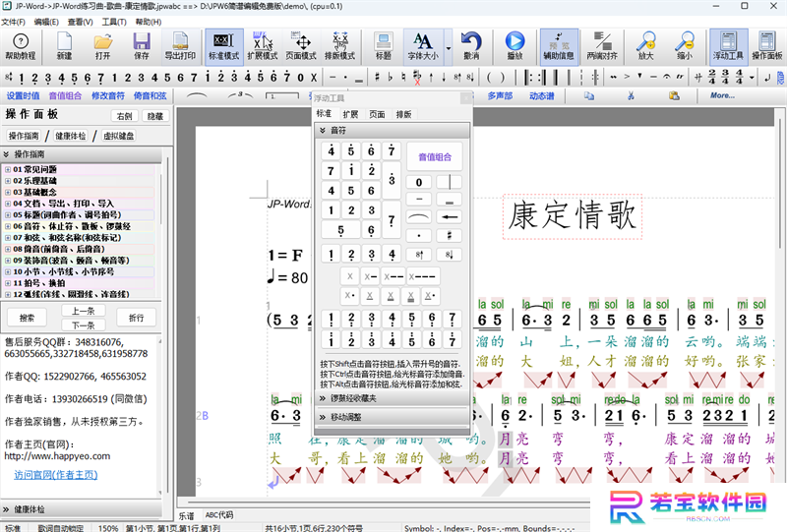Open the 访问官网(作者主页) link

[x=56, y=475]
